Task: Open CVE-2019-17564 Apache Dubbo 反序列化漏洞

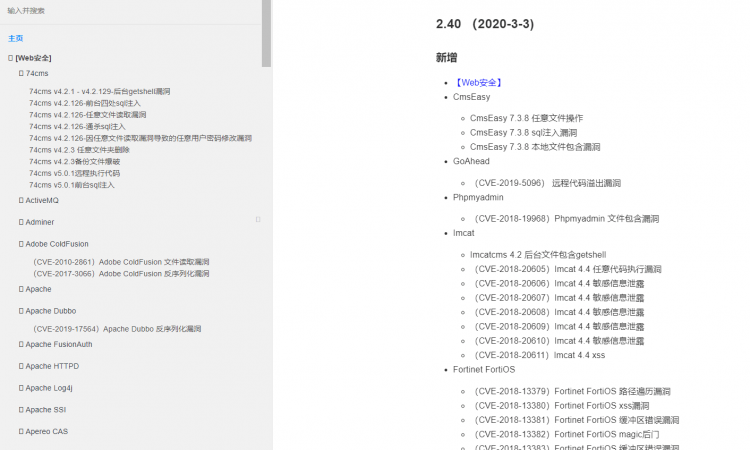Action: pos(117,329)
